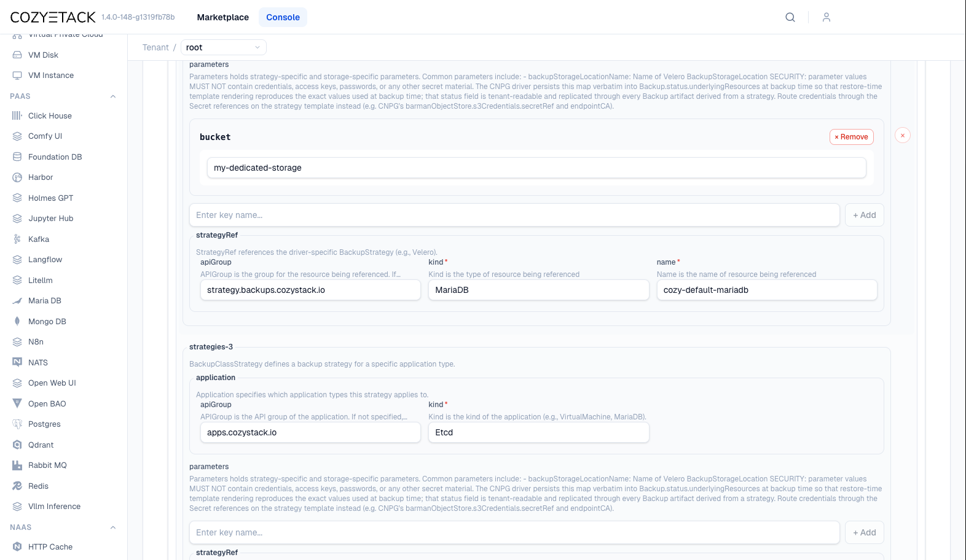
Task: Click the NATS icon
Action: [17, 363]
